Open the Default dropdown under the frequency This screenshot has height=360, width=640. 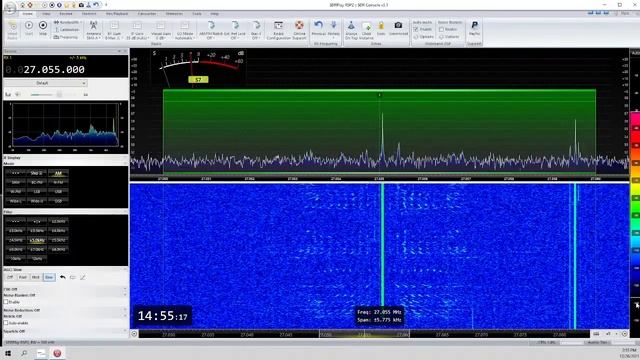tap(45, 83)
